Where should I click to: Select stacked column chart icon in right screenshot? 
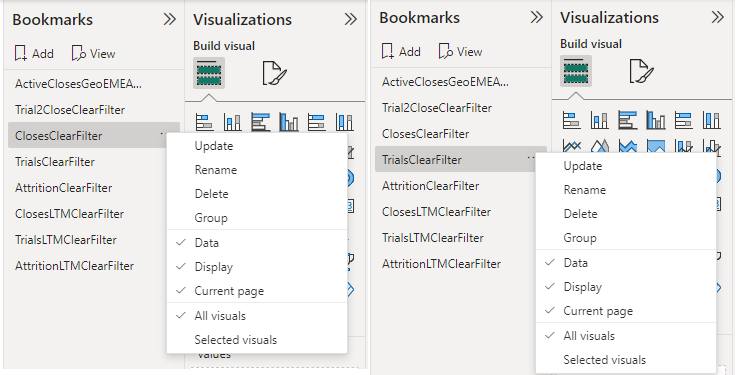(600, 120)
